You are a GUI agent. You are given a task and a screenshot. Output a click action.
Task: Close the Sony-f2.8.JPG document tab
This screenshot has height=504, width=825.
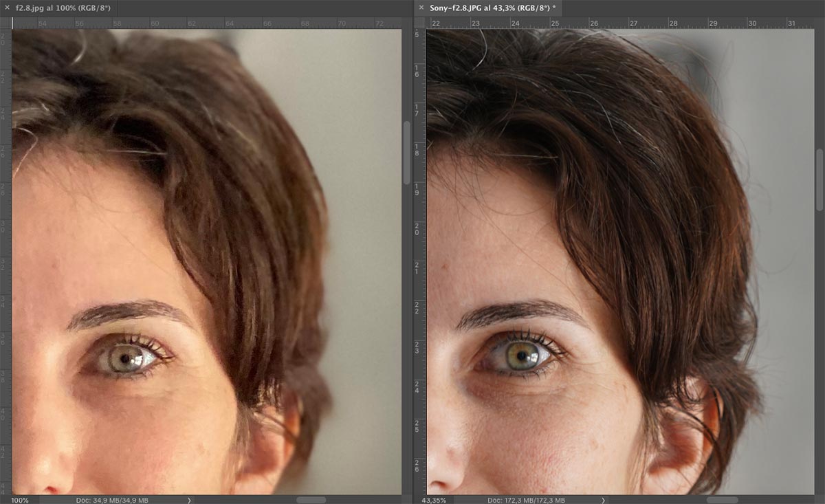click(421, 8)
